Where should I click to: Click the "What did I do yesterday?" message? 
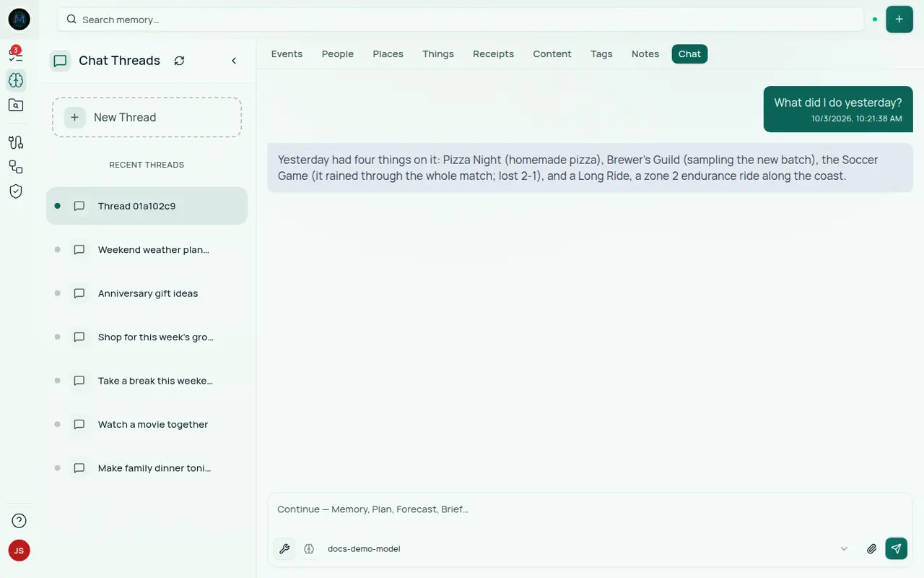838,109
